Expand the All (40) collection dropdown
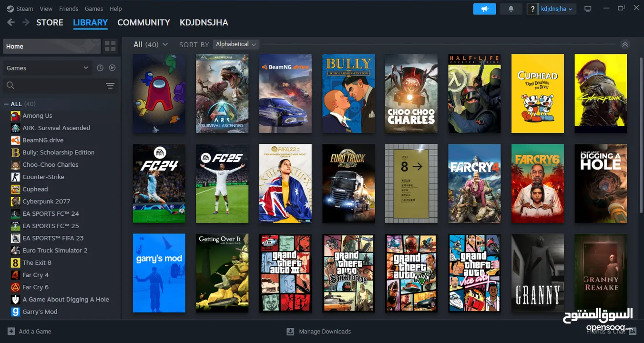The height and width of the screenshot is (343, 644). pos(151,44)
